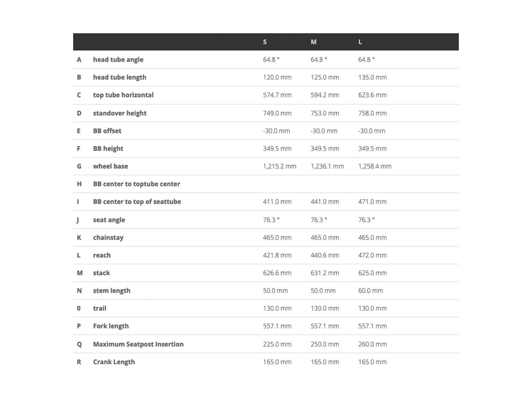Click the L size column header

point(360,42)
